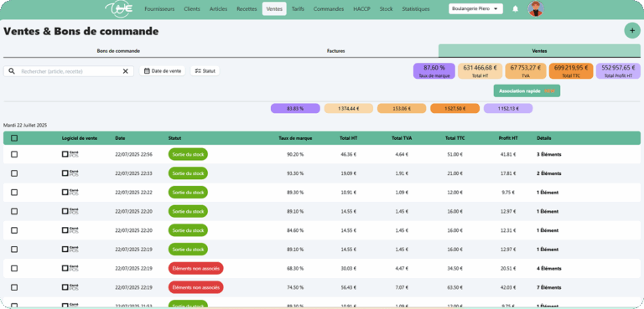The image size is (644, 309).
Task: Open the user avatar profile menu
Action: 536,8
